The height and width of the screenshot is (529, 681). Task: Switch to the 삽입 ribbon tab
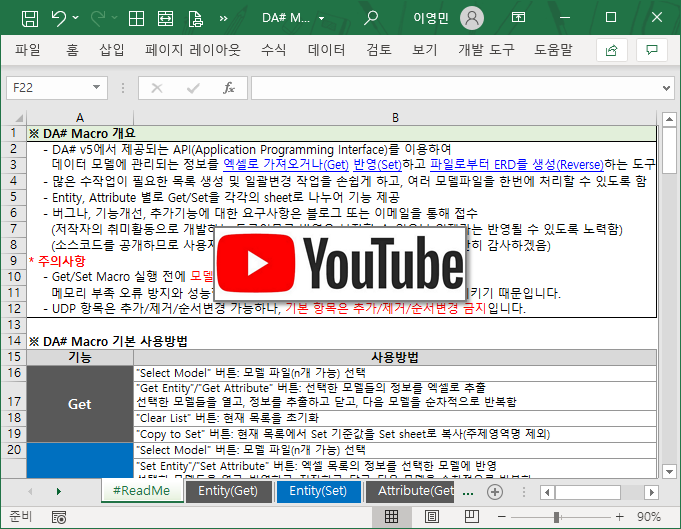coord(112,50)
